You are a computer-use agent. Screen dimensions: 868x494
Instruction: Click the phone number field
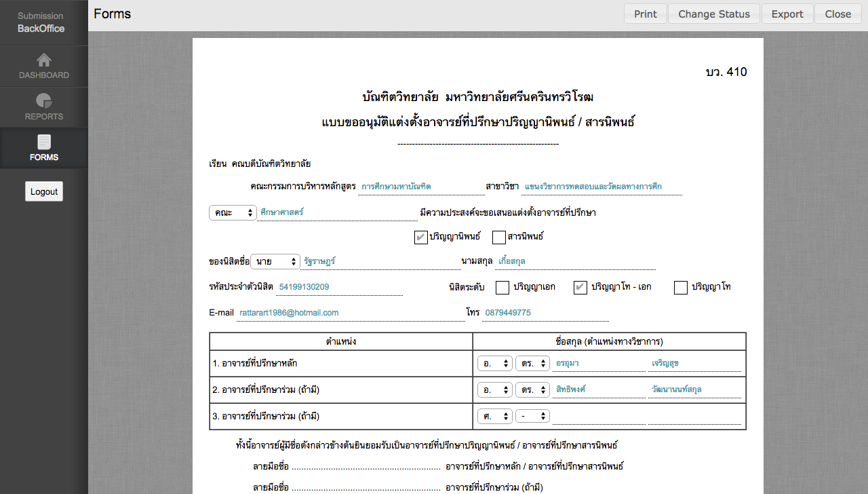[545, 313]
